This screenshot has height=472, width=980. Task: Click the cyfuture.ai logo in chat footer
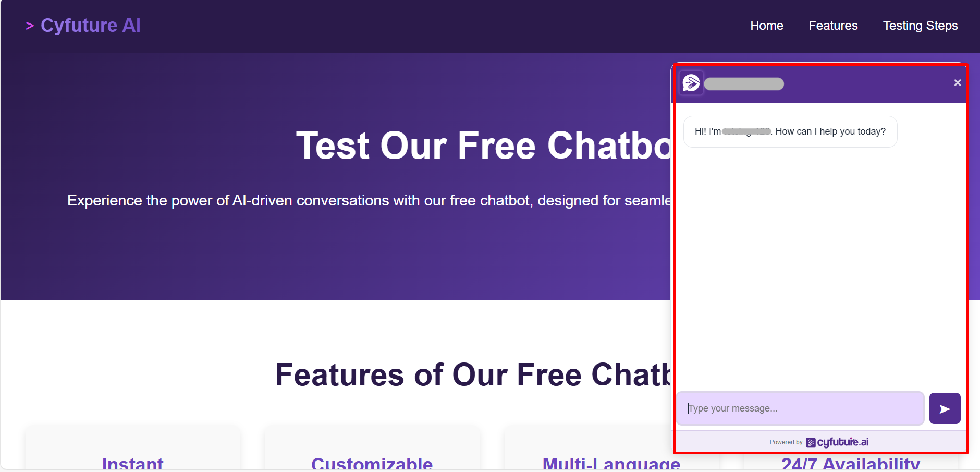837,442
